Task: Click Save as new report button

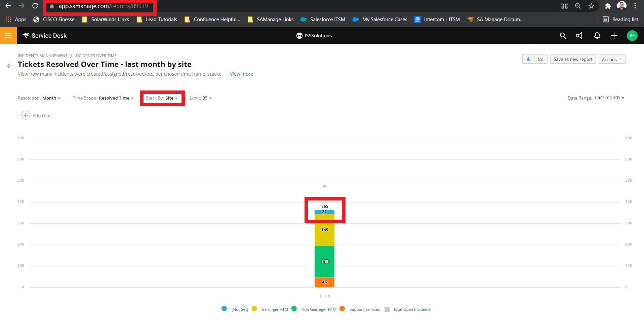Action: coord(573,59)
